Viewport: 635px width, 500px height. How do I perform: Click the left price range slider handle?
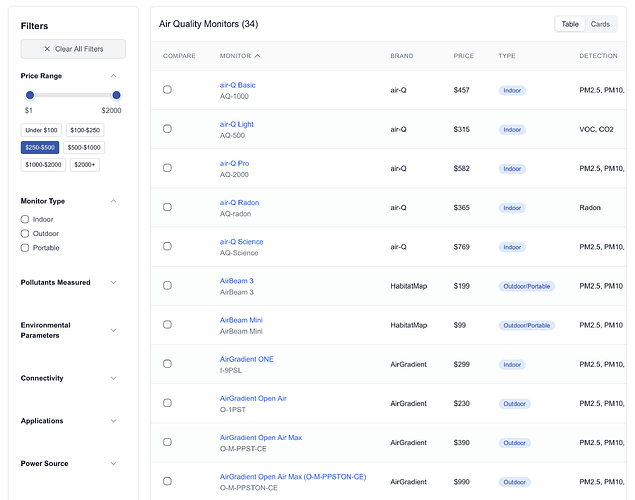[x=30, y=95]
